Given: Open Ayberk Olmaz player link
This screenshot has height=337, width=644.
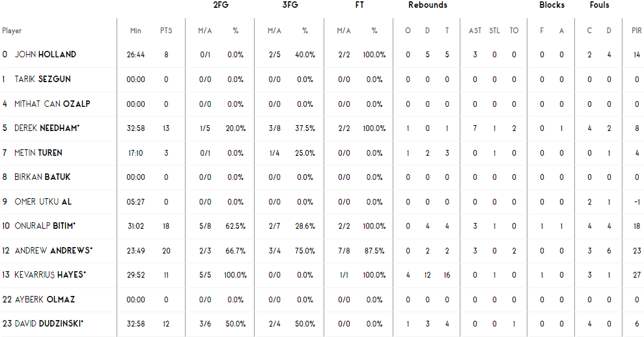Looking at the screenshot, I should (x=45, y=299).
